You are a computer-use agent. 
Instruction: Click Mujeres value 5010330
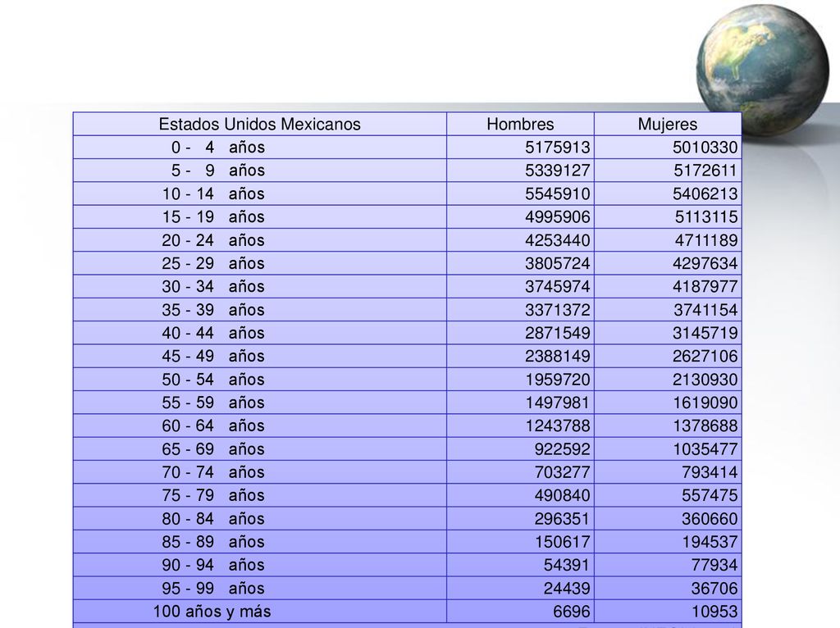[705, 148]
